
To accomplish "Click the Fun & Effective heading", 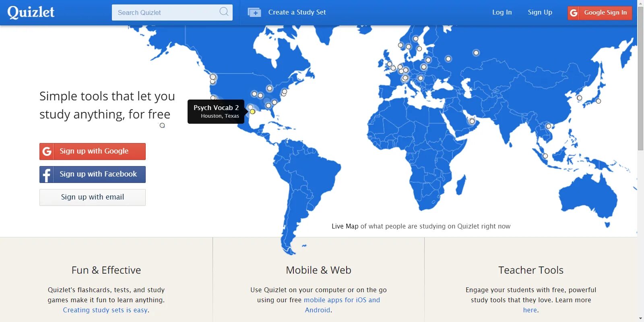I will (x=106, y=270).
